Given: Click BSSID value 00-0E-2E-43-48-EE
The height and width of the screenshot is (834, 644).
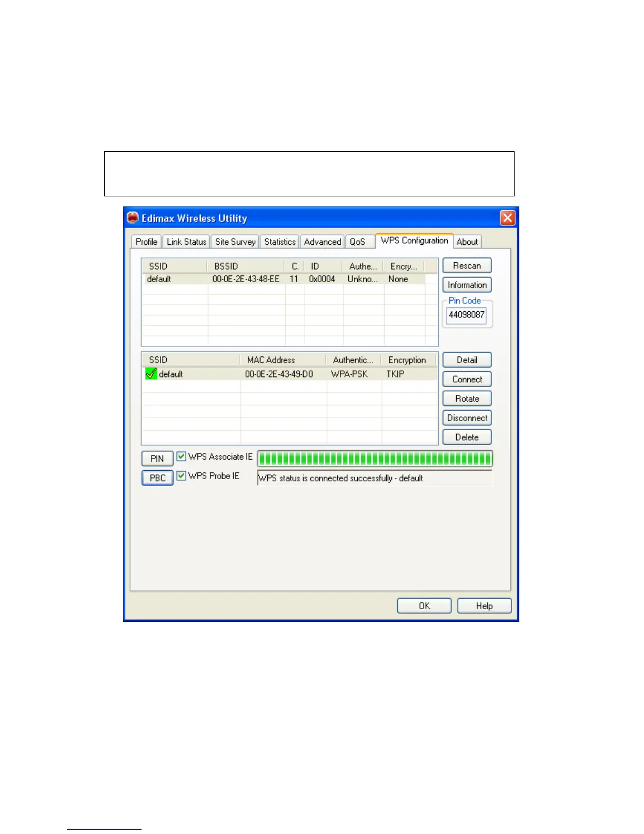Looking at the screenshot, I should tap(246, 279).
